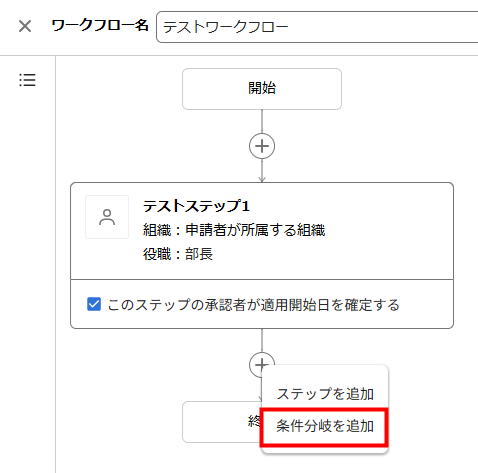Click connector line between 開始 and plus icon
Viewport: 478px width, 473px height.
[x=262, y=121]
